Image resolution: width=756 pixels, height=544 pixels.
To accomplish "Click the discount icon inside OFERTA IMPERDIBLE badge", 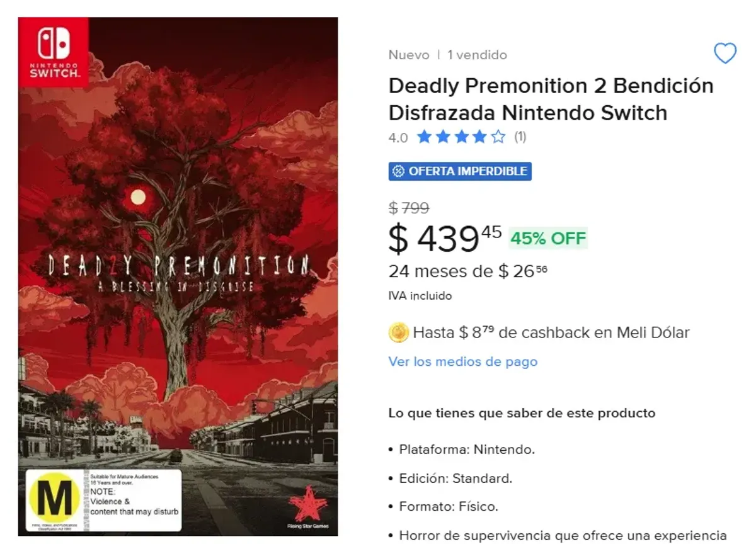I will [399, 171].
